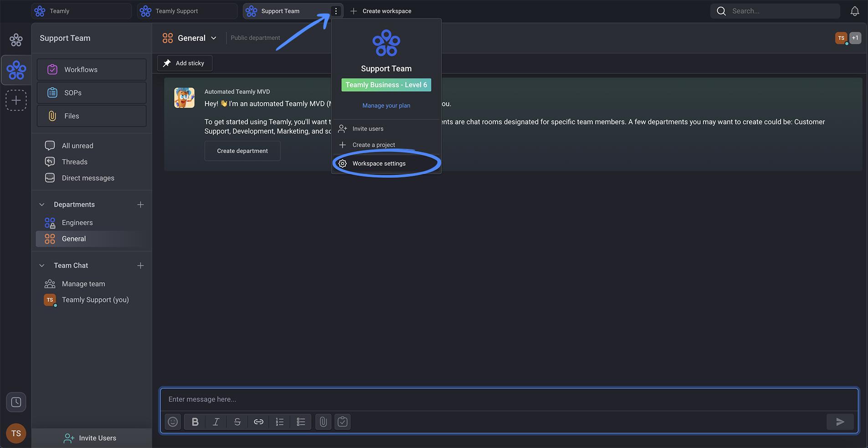
Task: Open the clock history icon
Action: pos(16,402)
